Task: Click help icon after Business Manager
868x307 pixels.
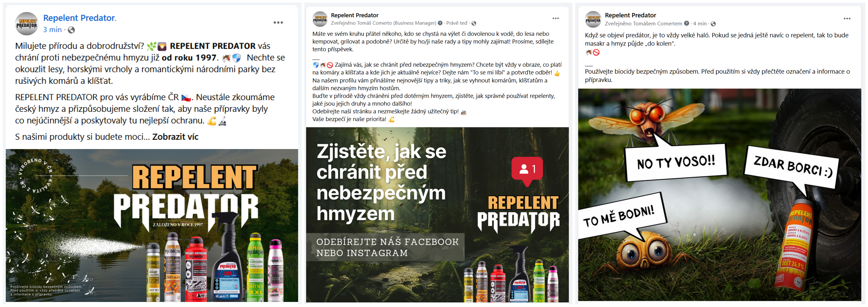Action: 440,23
